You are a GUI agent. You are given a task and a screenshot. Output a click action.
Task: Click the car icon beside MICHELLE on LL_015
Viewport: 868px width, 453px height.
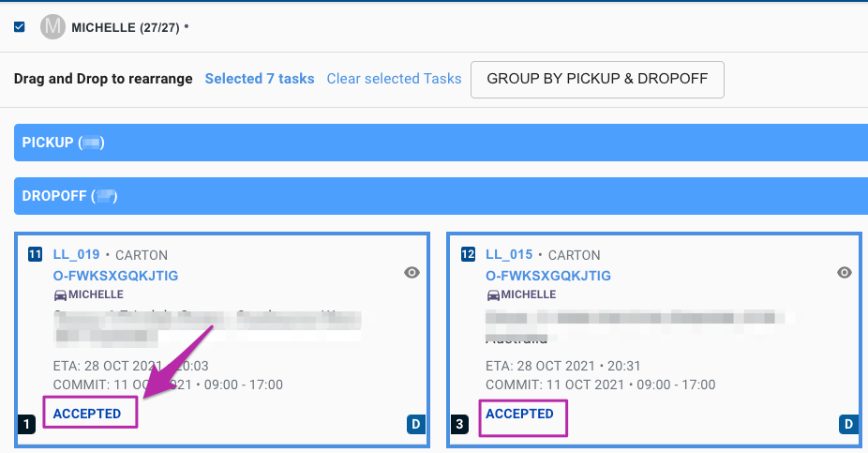(x=493, y=295)
